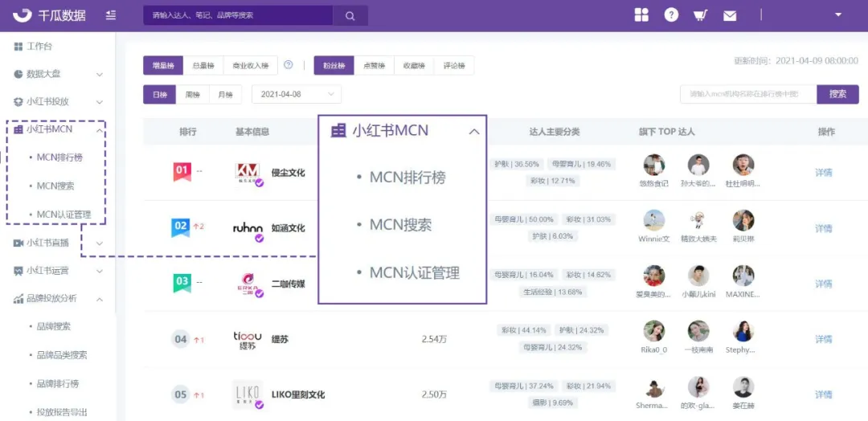The width and height of the screenshot is (868, 421).
Task: Click the blue 02 rank badge
Action: point(181,227)
